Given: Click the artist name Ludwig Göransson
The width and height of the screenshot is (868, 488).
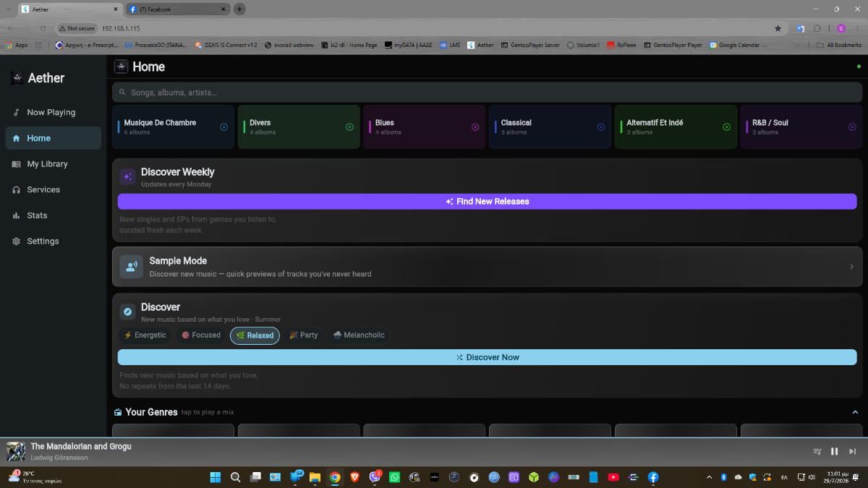Looking at the screenshot, I should pos(61,458).
